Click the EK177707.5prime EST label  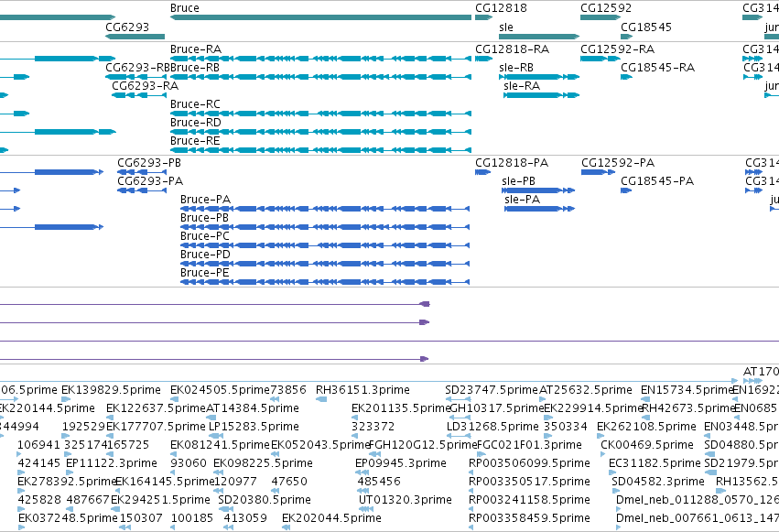tap(156, 427)
